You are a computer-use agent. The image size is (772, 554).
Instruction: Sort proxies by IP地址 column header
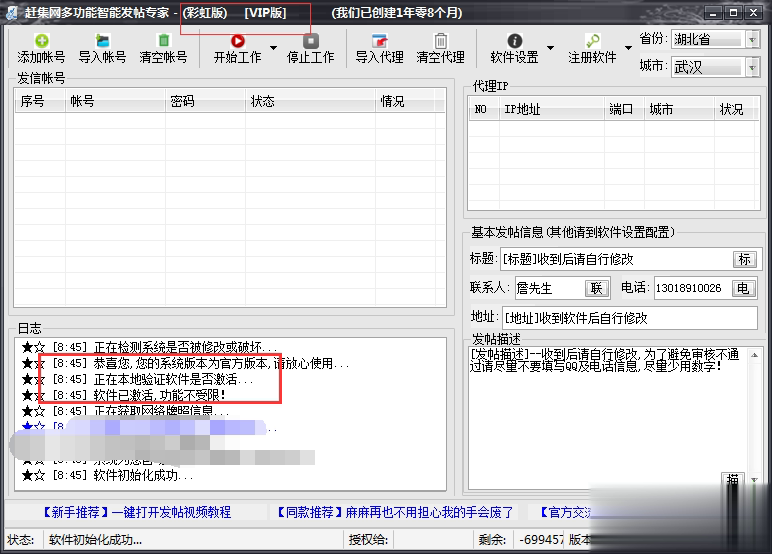click(552, 109)
